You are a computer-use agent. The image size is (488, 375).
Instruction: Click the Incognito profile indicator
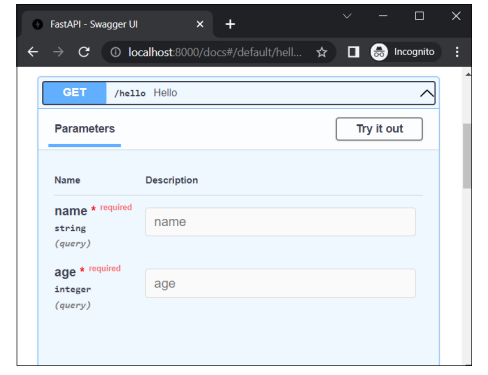pos(405,52)
